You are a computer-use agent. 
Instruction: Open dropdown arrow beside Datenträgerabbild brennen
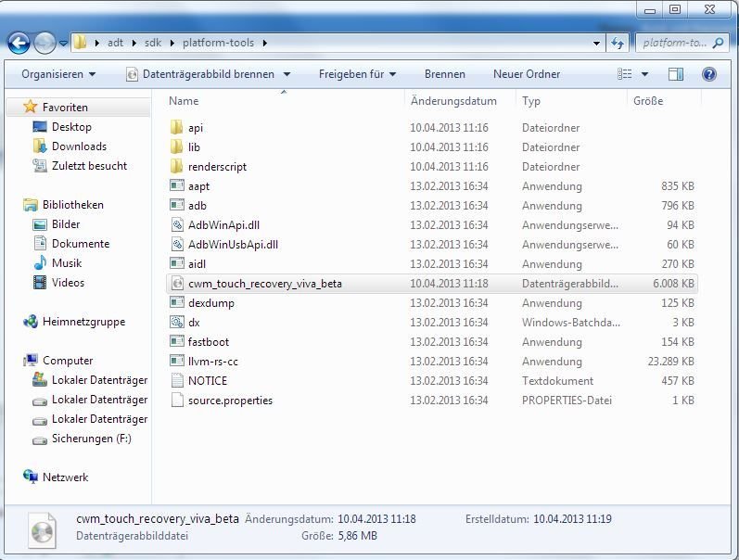287,74
